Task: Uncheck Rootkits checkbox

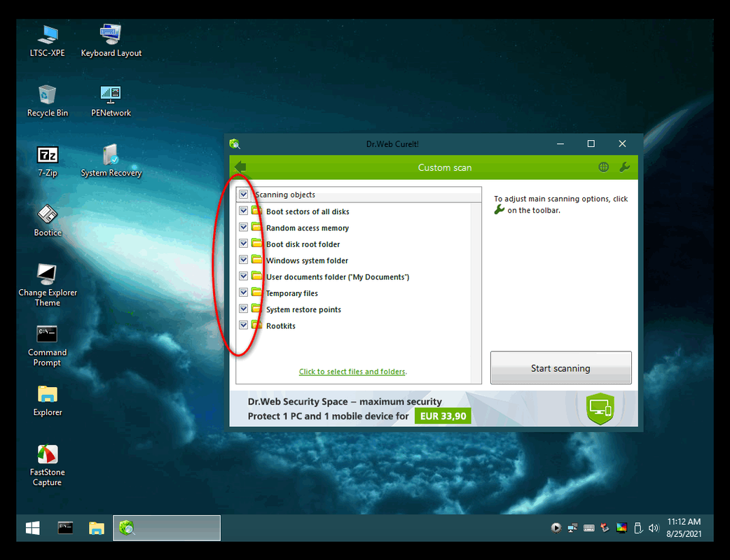Action: pos(244,325)
